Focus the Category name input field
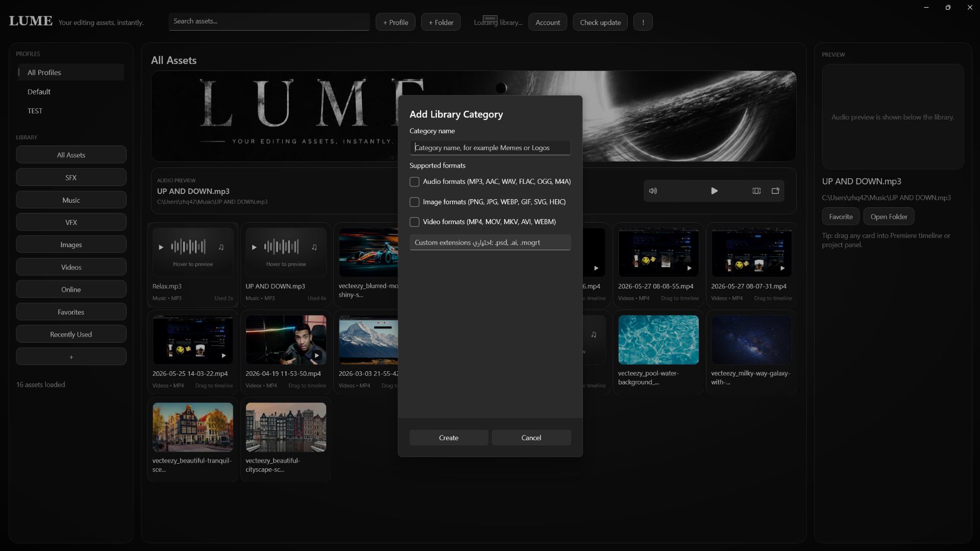The width and height of the screenshot is (980, 551). 490,148
